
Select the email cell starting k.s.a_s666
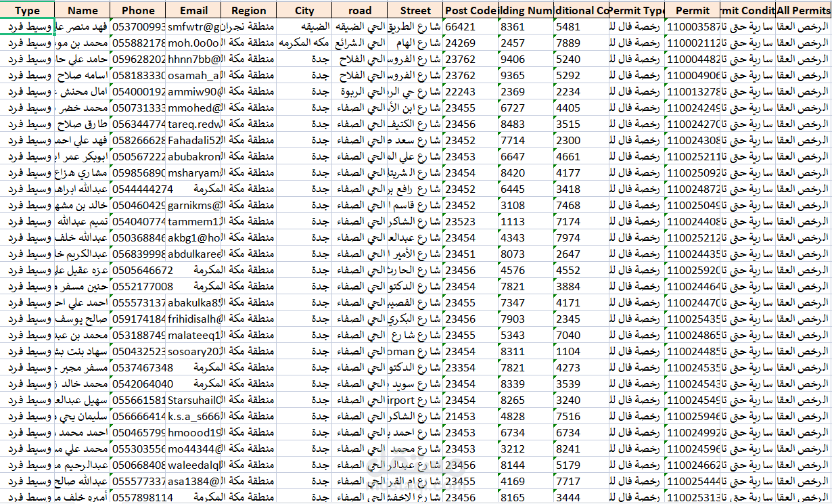(193, 416)
